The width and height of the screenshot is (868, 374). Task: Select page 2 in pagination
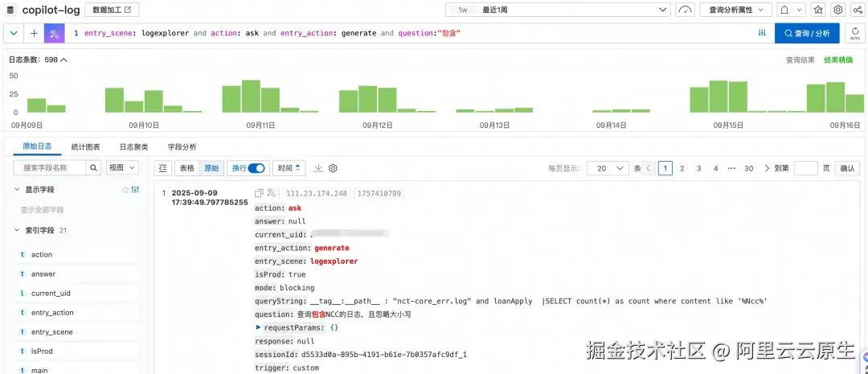[x=682, y=168]
